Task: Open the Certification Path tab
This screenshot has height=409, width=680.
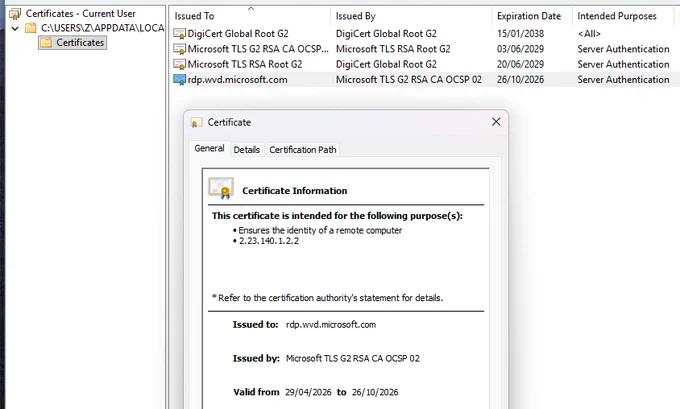Action: 303,150
